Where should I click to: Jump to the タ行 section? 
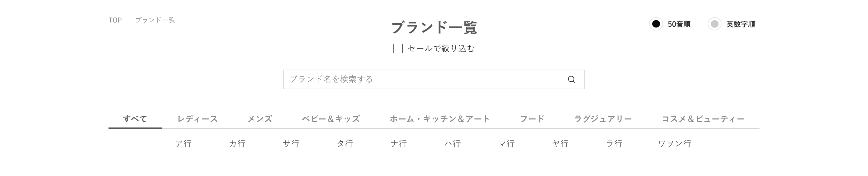click(345, 144)
